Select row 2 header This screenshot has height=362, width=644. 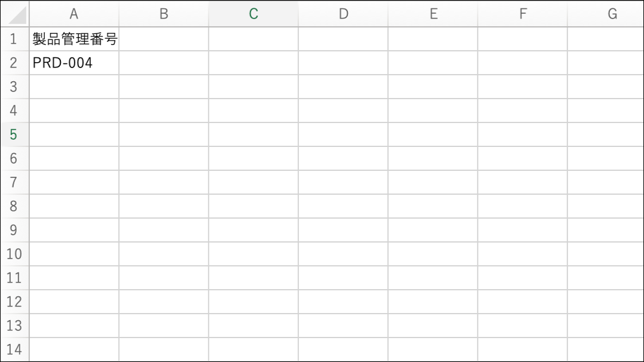click(14, 63)
